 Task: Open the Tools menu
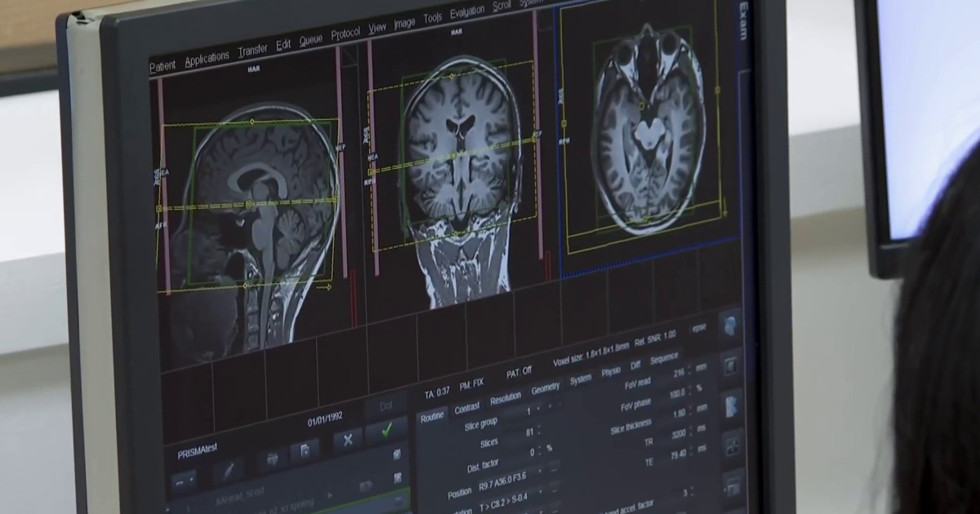[x=433, y=18]
